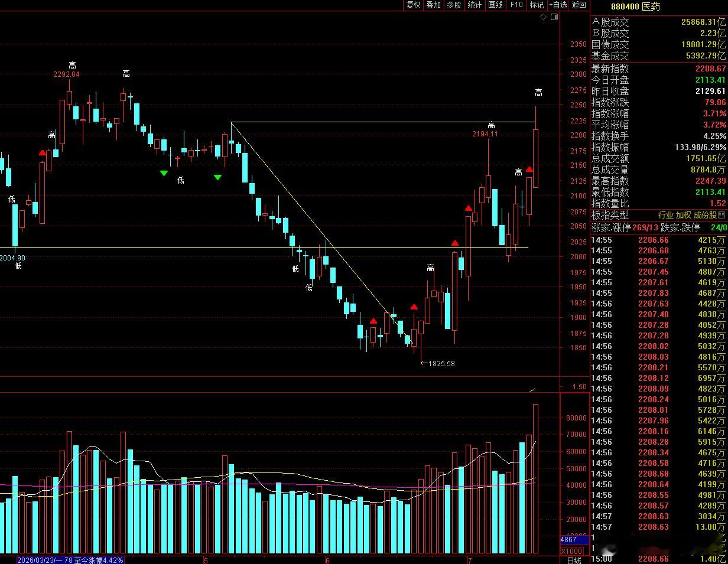The width and height of the screenshot is (728, 564).
Task: Click the red up-arrow marker below 1900 level
Action: click(373, 321)
